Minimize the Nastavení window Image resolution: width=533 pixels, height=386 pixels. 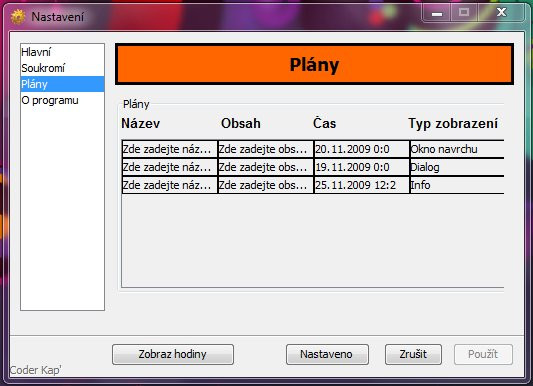437,13
